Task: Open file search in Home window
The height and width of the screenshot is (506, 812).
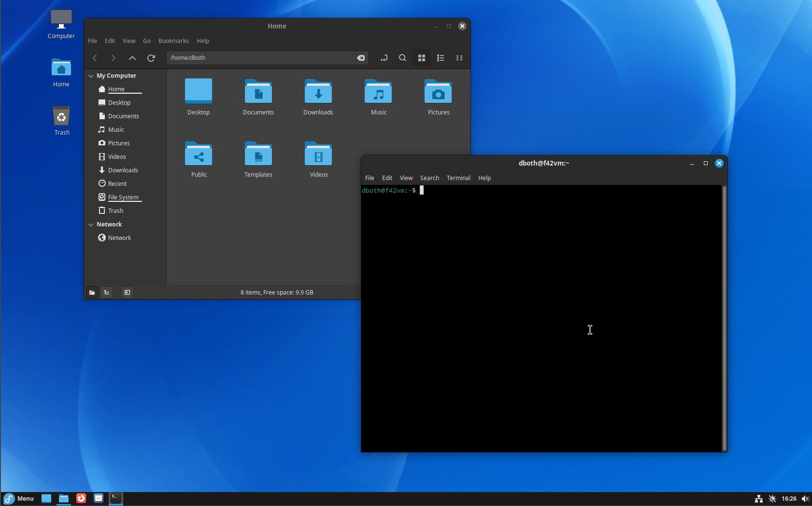Action: pyautogui.click(x=402, y=58)
